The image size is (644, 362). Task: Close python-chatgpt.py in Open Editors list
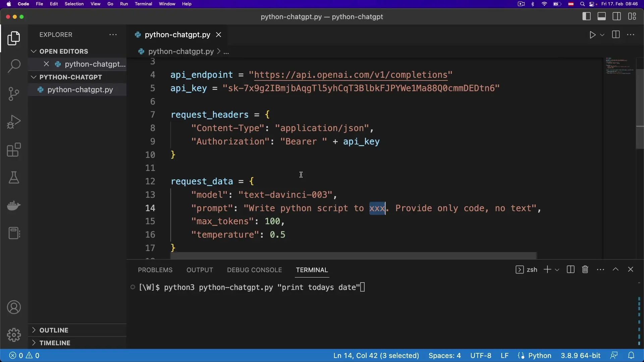click(x=47, y=64)
